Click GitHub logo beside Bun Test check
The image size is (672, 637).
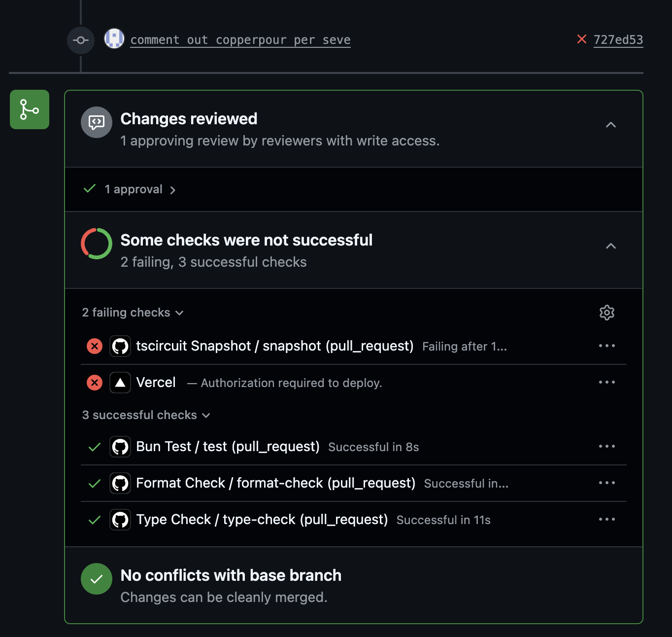(x=120, y=447)
